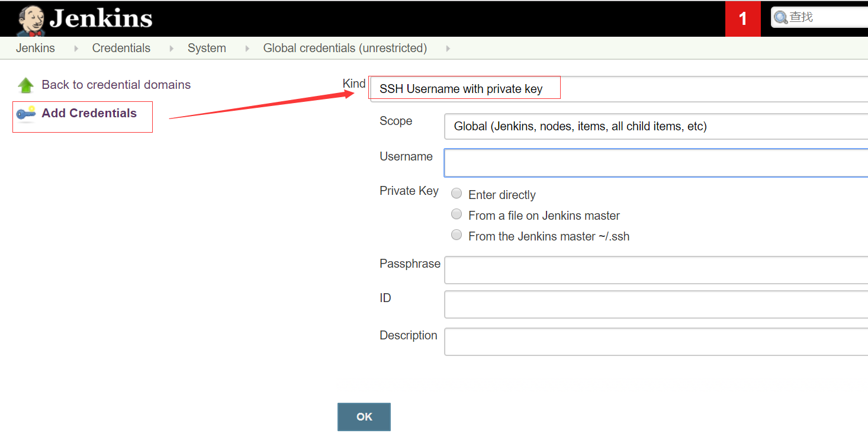The width and height of the screenshot is (868, 446).
Task: Focus the Username input field
Action: 592,162
